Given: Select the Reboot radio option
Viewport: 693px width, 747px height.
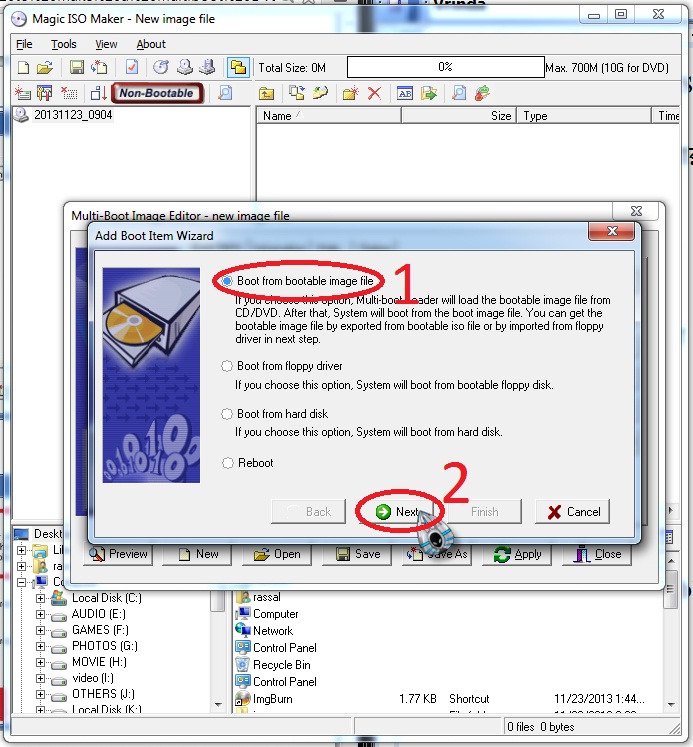Looking at the screenshot, I should pos(228,463).
